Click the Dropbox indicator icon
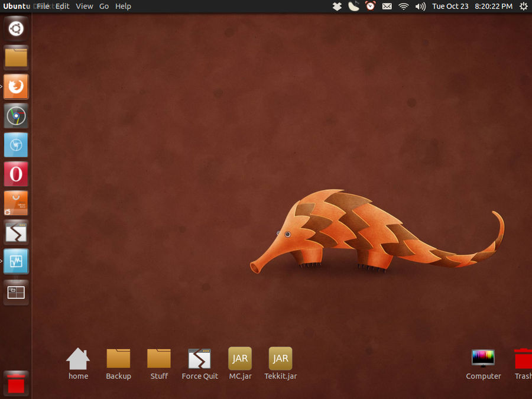The height and width of the screenshot is (399, 532). click(337, 7)
